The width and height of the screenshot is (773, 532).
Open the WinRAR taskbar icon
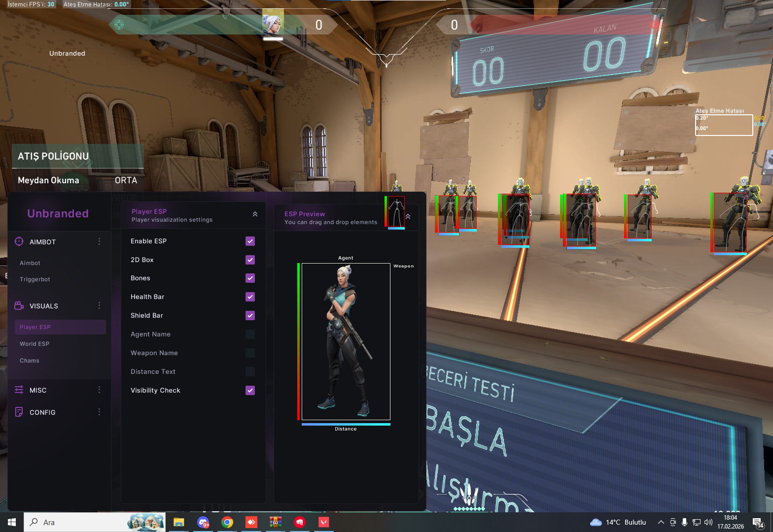point(276,522)
